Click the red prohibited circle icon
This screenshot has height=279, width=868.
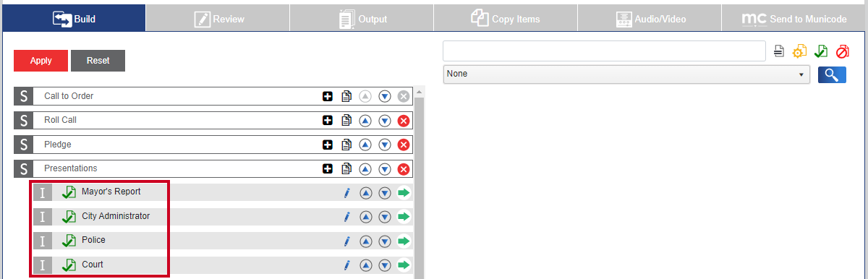(x=842, y=51)
